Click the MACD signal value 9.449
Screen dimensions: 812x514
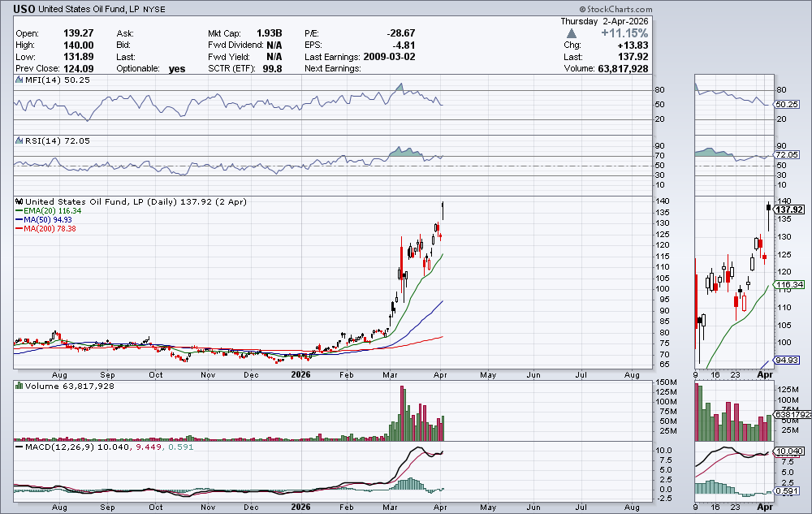pyautogui.click(x=147, y=447)
